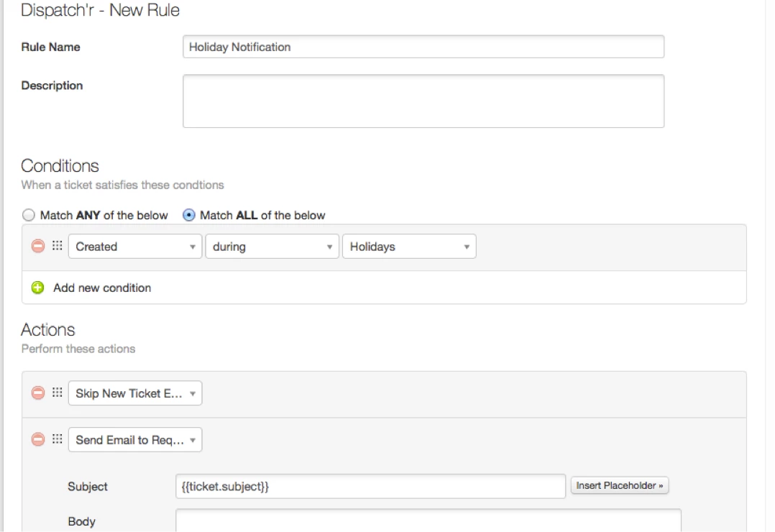
Task: Click the Subject label
Action: click(x=88, y=487)
